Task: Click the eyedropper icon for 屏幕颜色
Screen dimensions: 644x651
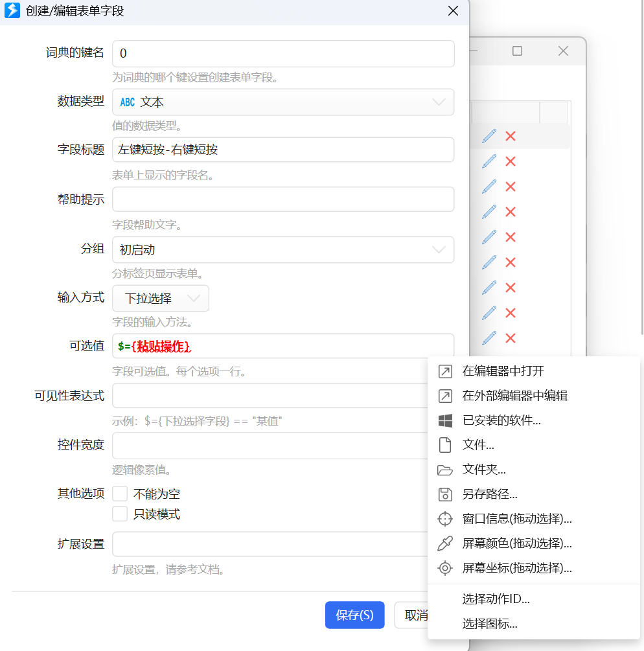Action: 445,543
